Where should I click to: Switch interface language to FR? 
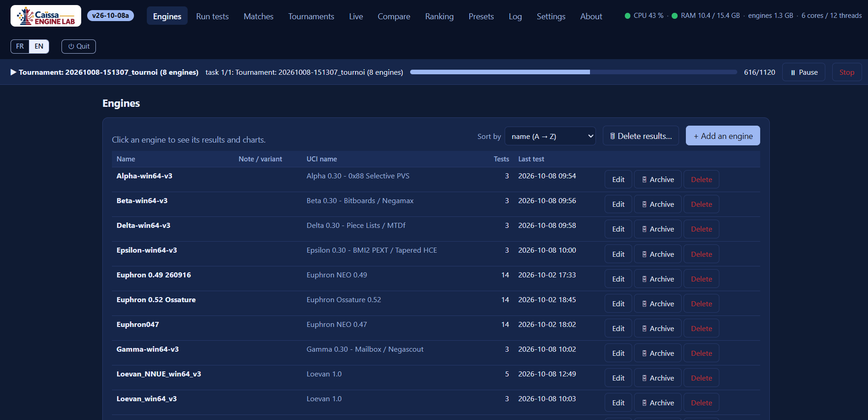coord(20,46)
